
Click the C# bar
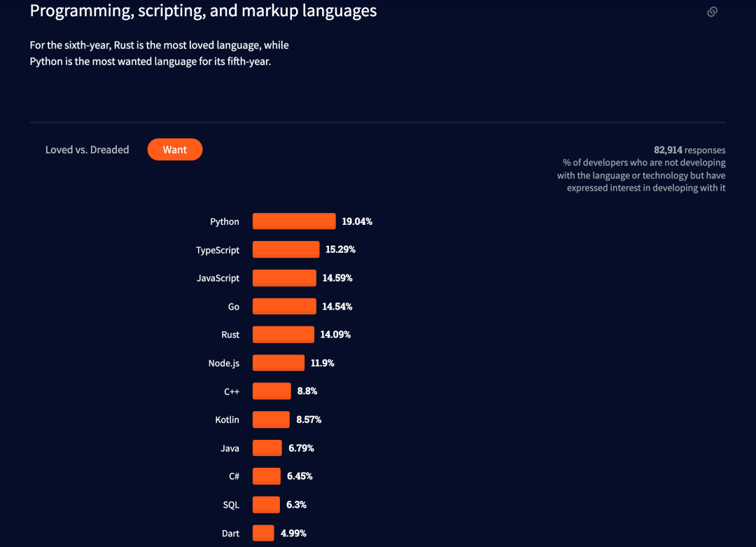coord(267,476)
